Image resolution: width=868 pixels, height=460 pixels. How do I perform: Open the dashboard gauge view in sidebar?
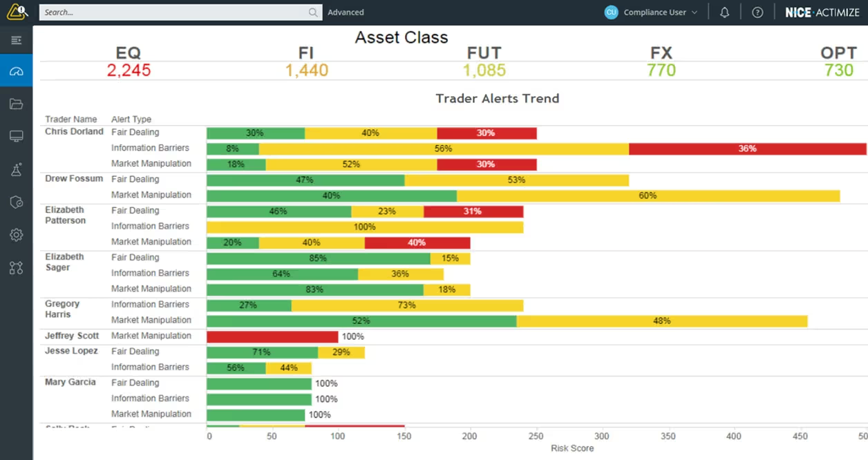(16, 70)
